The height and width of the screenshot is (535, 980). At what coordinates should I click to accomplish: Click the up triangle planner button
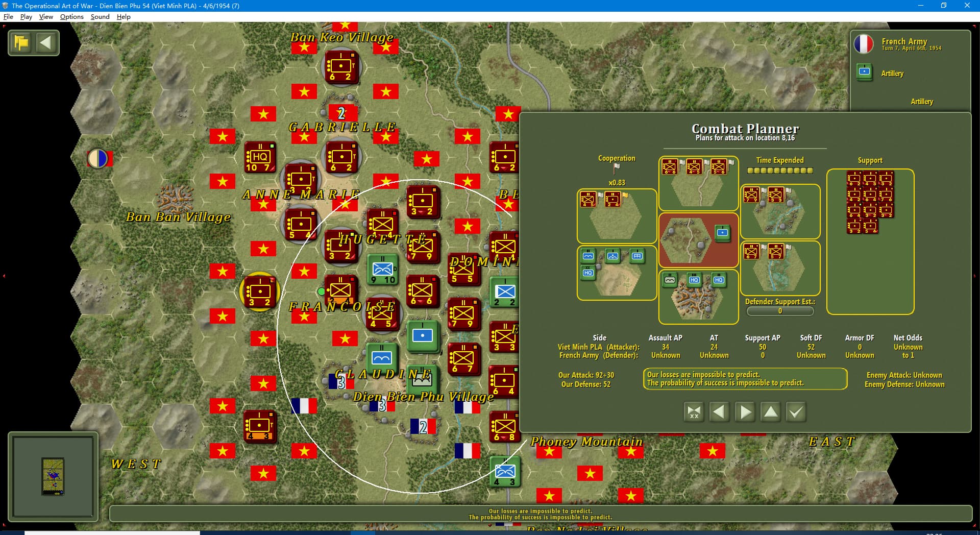point(771,411)
